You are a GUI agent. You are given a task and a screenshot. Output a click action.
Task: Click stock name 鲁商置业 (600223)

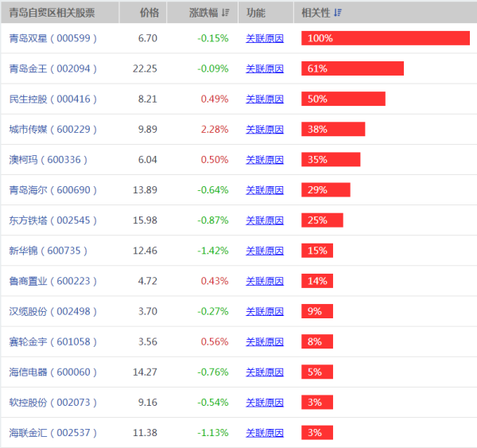(x=53, y=281)
